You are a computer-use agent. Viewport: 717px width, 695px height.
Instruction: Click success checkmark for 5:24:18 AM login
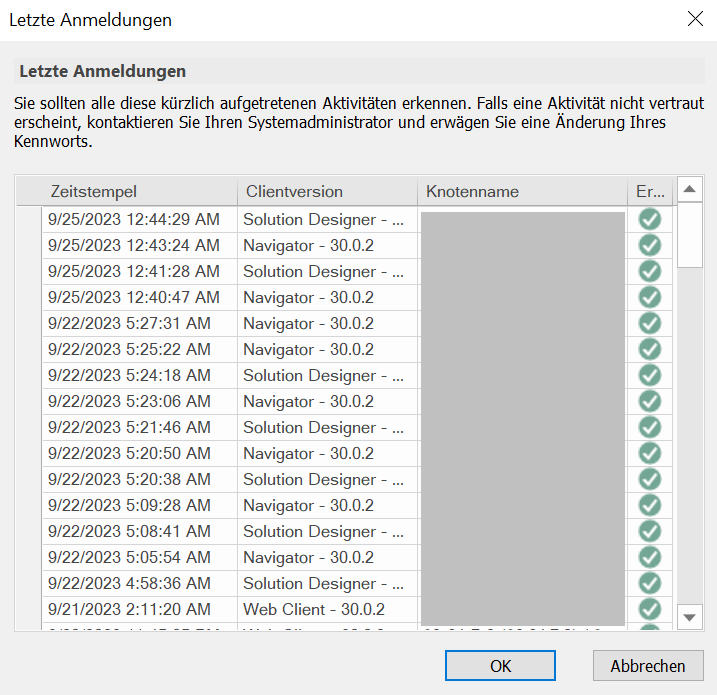pos(650,375)
